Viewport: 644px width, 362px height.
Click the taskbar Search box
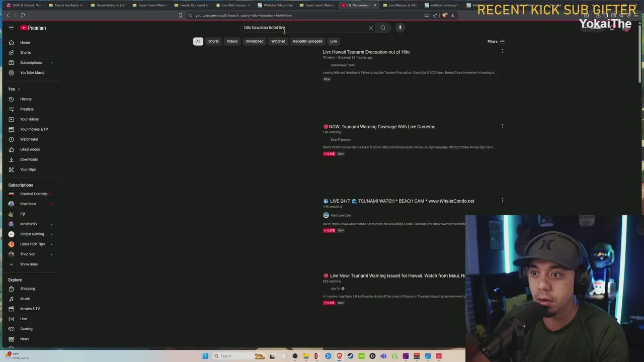pos(239,356)
